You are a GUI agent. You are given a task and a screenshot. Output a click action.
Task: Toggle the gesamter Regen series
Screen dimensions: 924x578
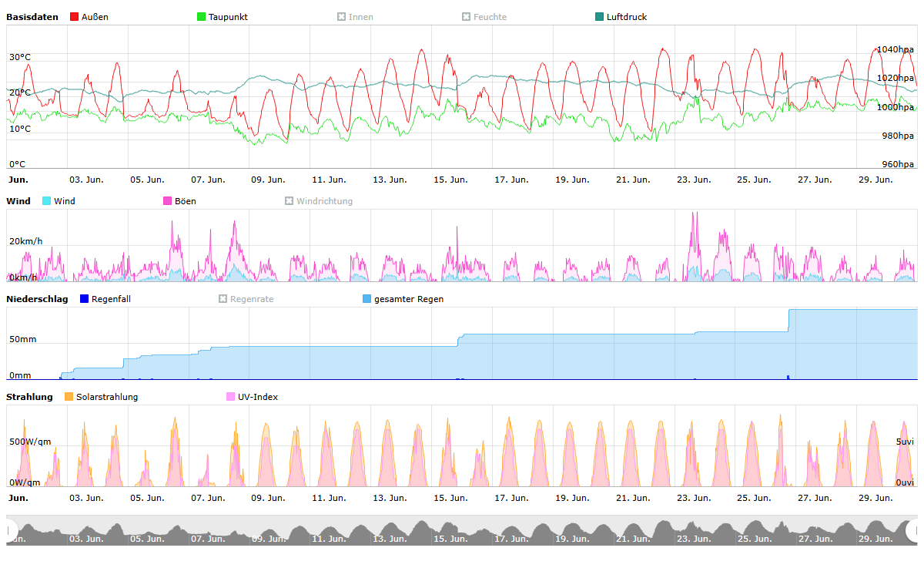(x=367, y=299)
